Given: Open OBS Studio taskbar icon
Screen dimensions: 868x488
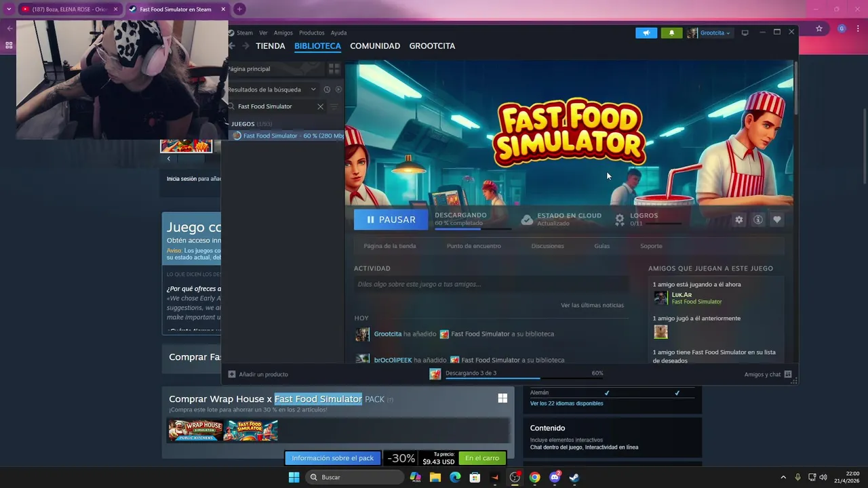Looking at the screenshot, I should pyautogui.click(x=515, y=477).
